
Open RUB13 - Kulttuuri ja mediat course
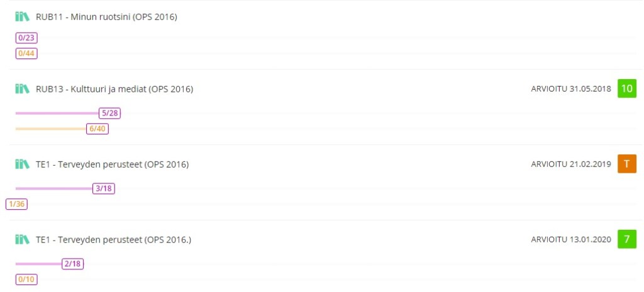tap(114, 89)
